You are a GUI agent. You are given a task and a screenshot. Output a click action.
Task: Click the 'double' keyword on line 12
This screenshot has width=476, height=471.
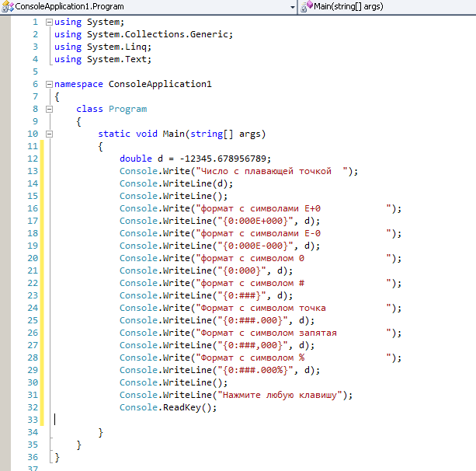136,159
